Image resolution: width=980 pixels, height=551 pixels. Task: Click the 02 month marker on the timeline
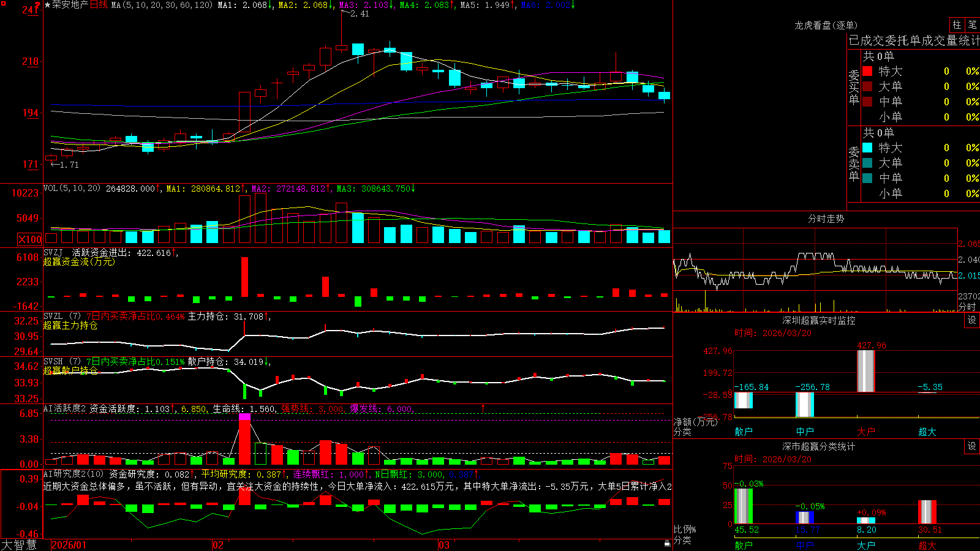point(218,545)
